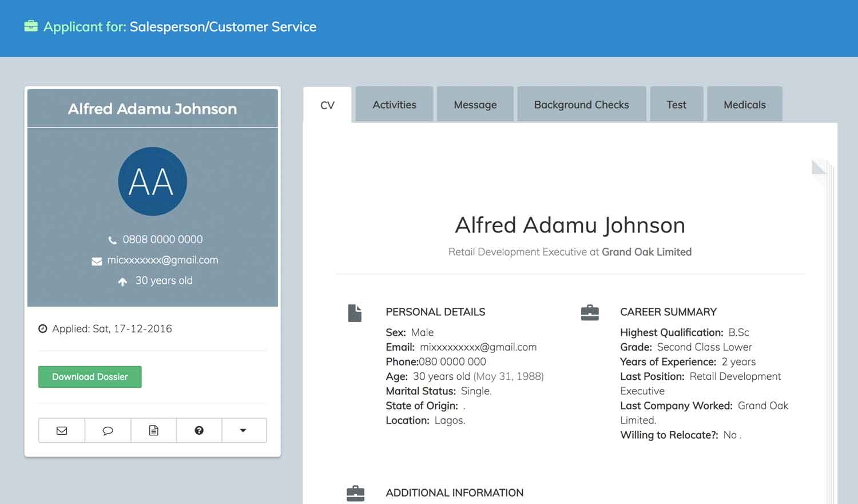Click the folded page corner icon
Viewport: 858px width, 504px height.
819,168
